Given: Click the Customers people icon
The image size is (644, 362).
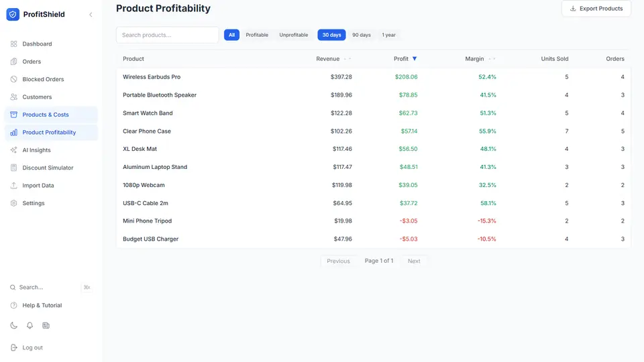Looking at the screenshot, I should [13, 97].
